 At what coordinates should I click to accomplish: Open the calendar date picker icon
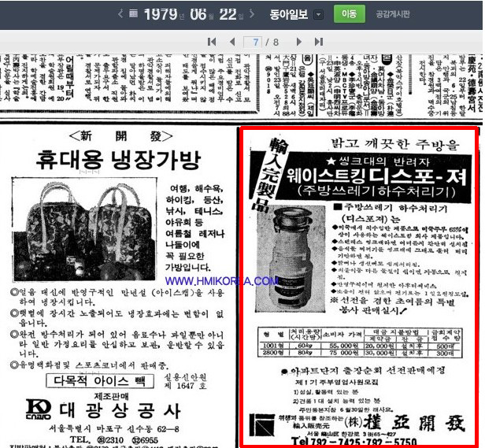point(133,13)
